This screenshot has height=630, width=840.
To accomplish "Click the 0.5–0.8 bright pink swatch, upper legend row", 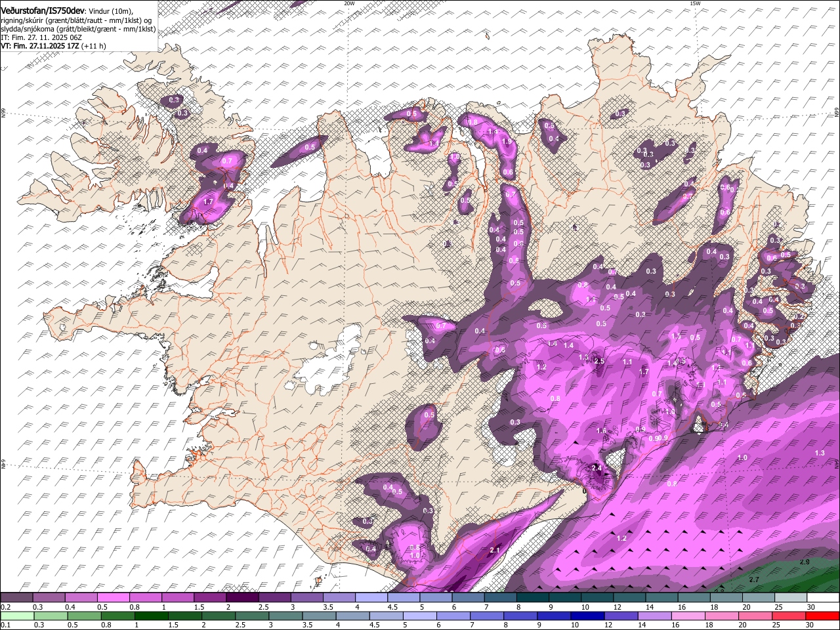I will (x=113, y=598).
